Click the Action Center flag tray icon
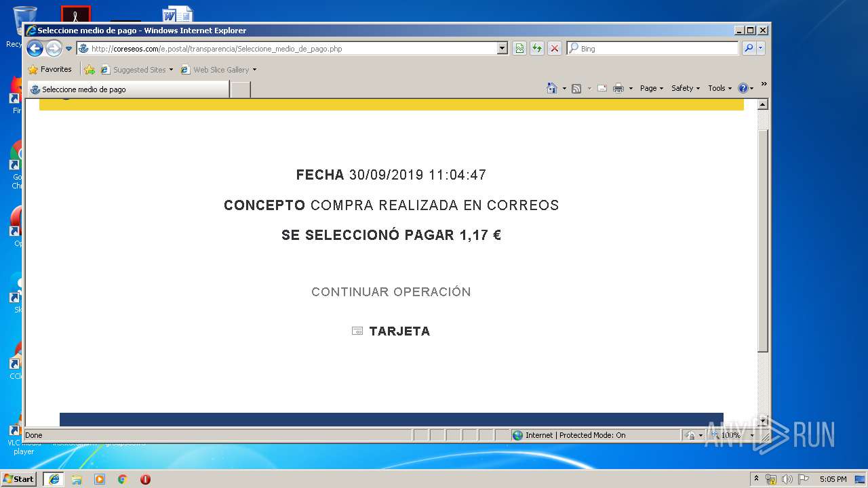The width and height of the screenshot is (868, 488). tap(804, 479)
